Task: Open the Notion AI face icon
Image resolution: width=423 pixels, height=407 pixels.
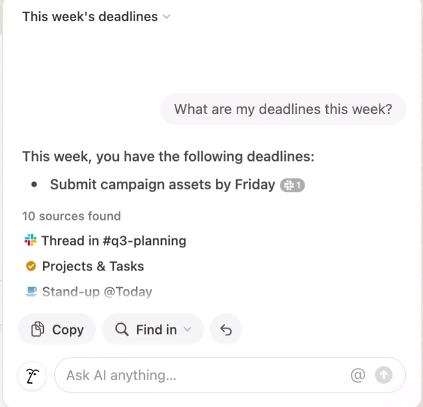Action: click(x=32, y=376)
